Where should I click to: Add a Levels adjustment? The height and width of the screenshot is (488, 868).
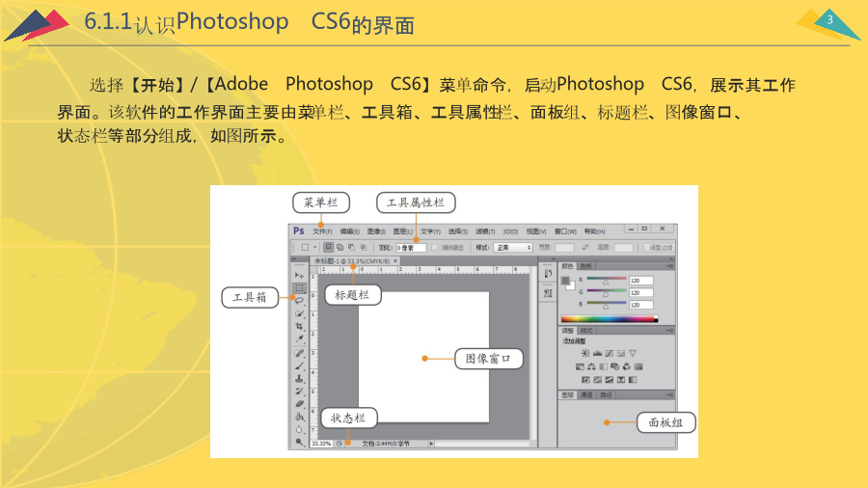[x=598, y=353]
